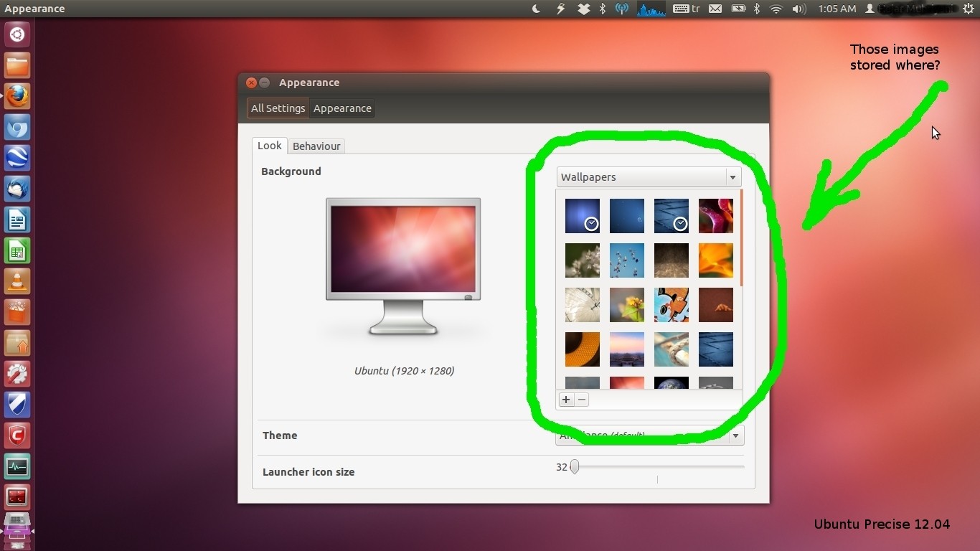Open the mail envelope indicator
Viewport: 980px width, 551px height.
[x=715, y=9]
